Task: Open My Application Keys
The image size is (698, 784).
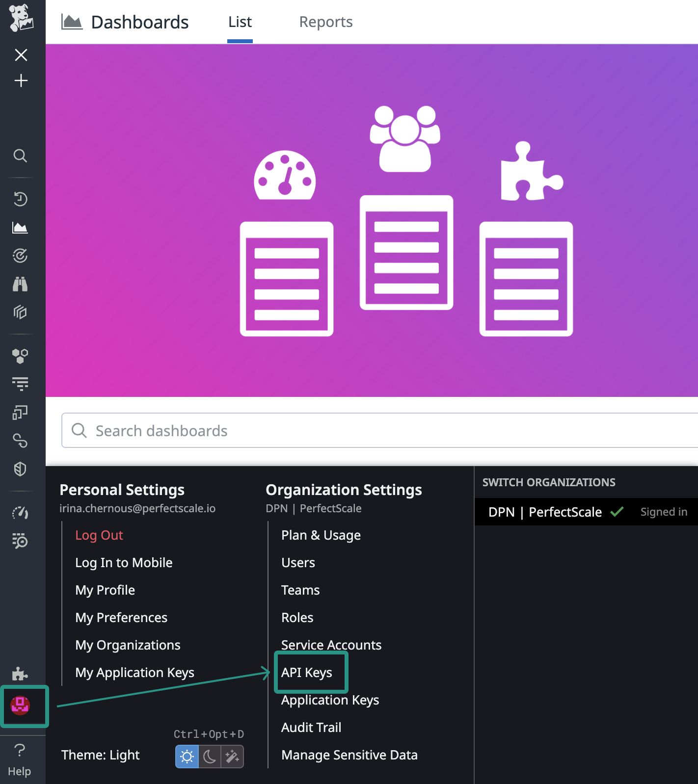Action: pos(135,673)
